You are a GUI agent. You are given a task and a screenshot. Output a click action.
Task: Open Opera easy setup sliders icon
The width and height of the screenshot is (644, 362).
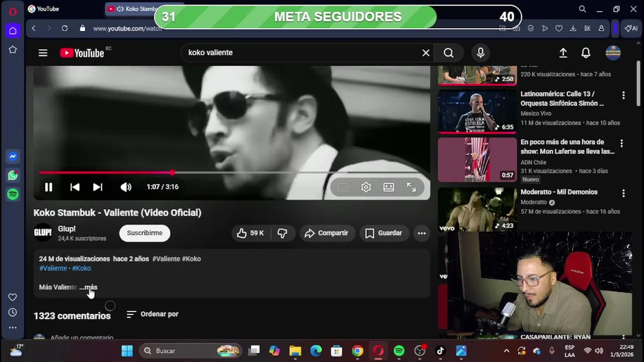[x=587, y=29]
